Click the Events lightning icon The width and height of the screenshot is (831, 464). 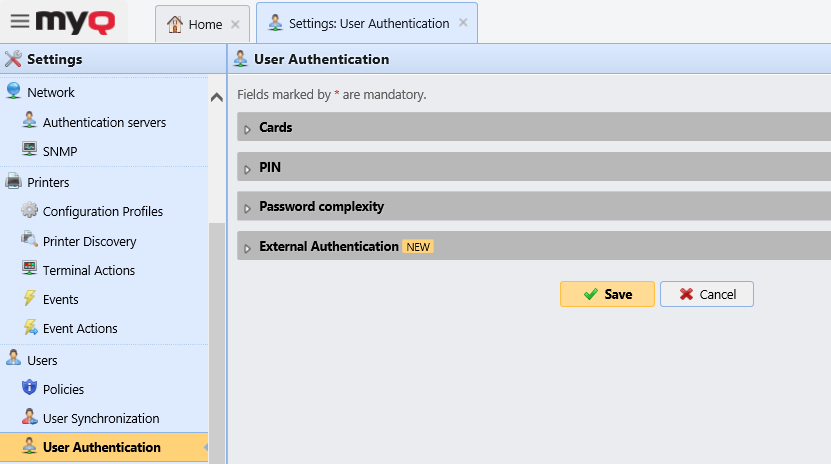29,299
